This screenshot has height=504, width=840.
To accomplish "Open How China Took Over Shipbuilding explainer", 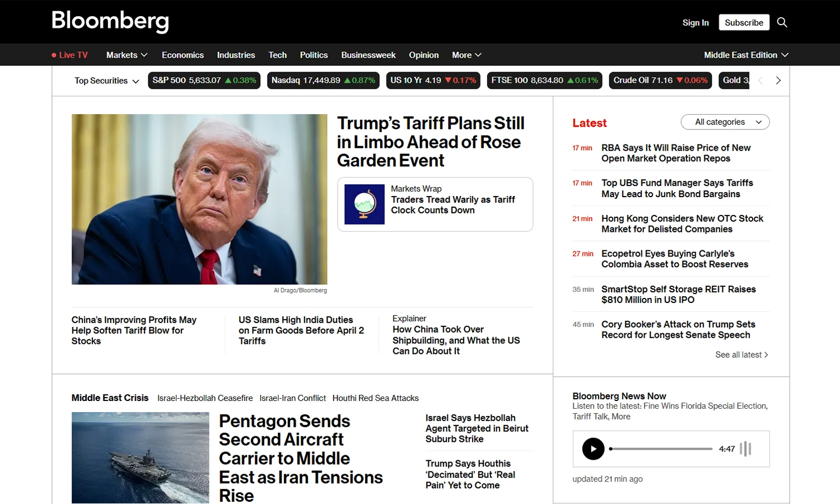I will click(x=456, y=340).
